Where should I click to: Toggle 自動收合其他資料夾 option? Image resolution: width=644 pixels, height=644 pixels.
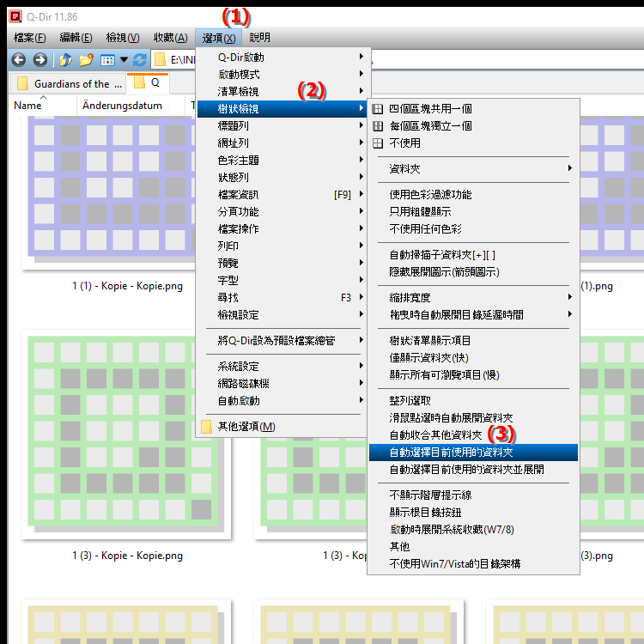(x=473, y=435)
